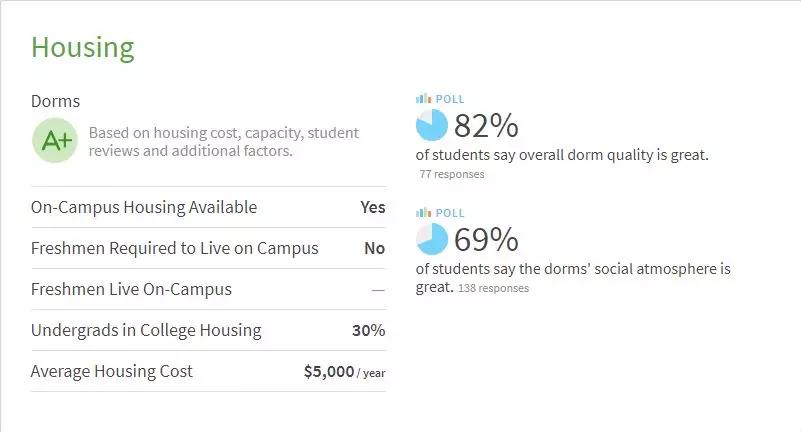
Task: Click the 69% social atmosphere percentage
Action: click(x=486, y=240)
